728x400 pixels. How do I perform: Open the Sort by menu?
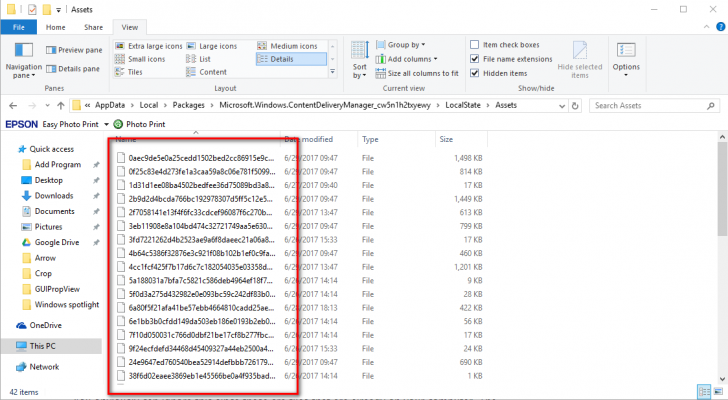coord(359,60)
